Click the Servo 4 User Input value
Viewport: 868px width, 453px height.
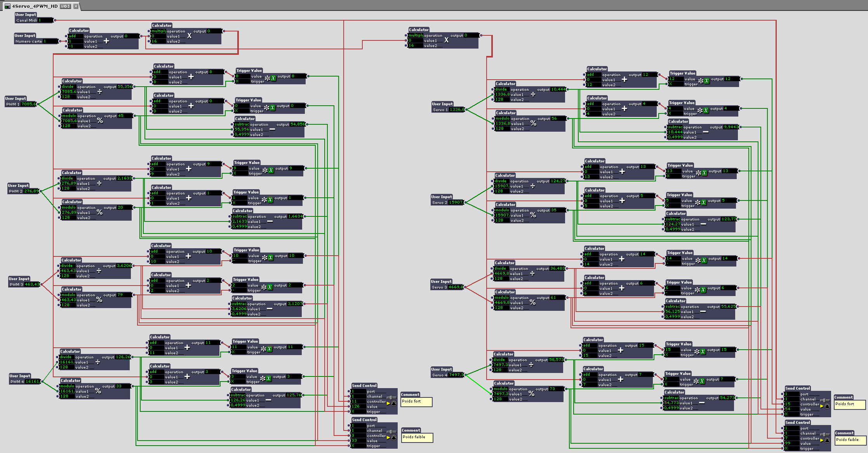coord(456,375)
